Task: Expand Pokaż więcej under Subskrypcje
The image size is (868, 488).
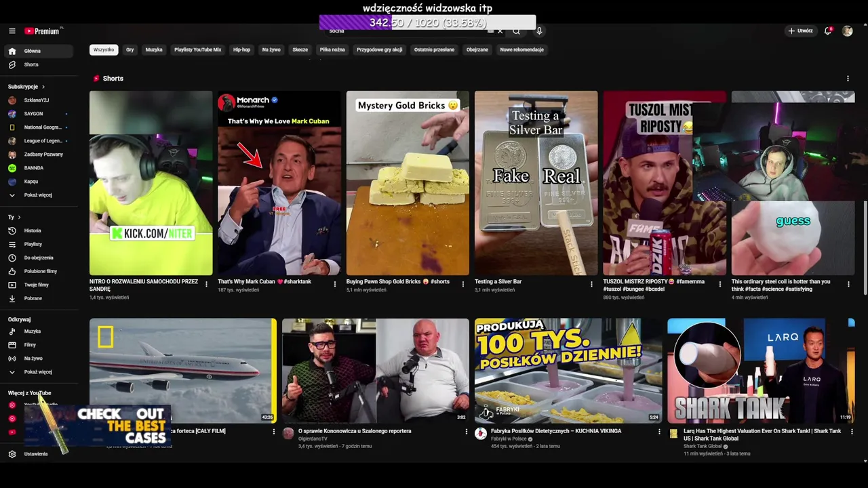Action: click(x=39, y=195)
